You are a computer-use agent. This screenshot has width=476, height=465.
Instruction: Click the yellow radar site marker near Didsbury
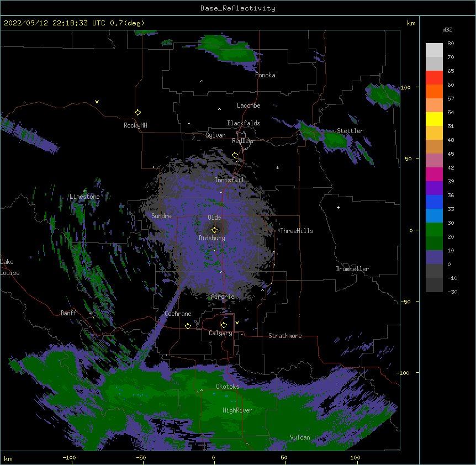tap(214, 230)
